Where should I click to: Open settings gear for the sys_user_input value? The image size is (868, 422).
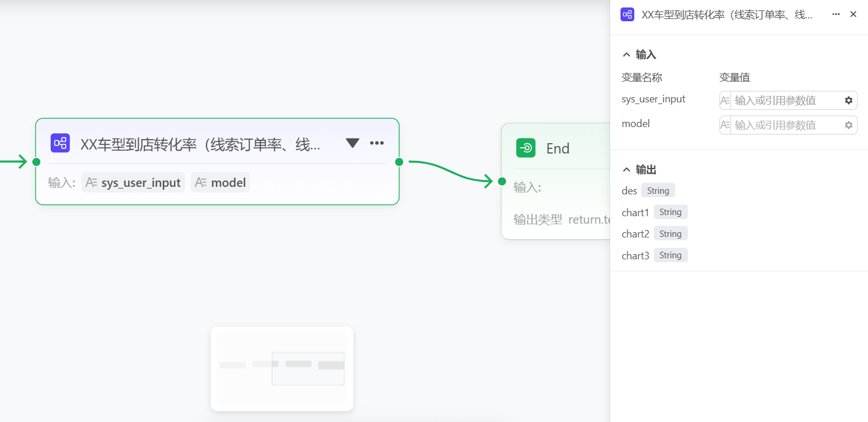[848, 101]
